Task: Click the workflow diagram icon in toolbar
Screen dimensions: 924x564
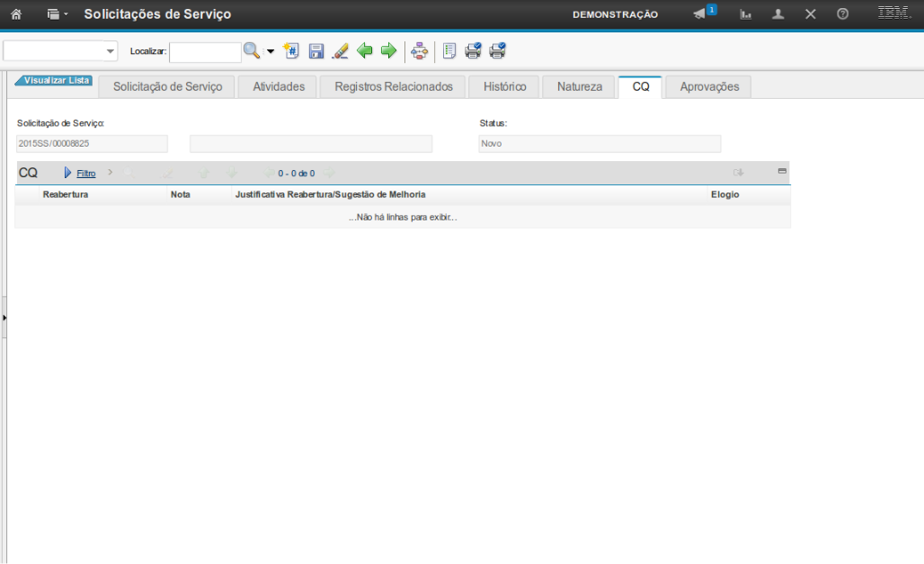Action: pos(420,51)
